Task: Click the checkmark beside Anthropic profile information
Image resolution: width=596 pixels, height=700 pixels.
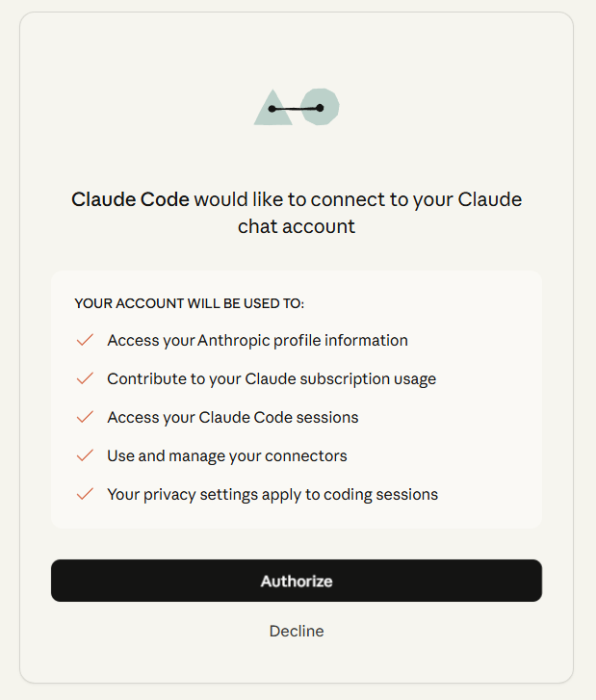Action: tap(85, 340)
